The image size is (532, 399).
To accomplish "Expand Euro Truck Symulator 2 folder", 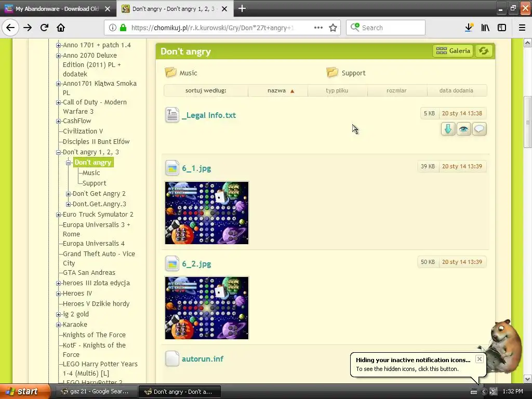I will (58, 215).
